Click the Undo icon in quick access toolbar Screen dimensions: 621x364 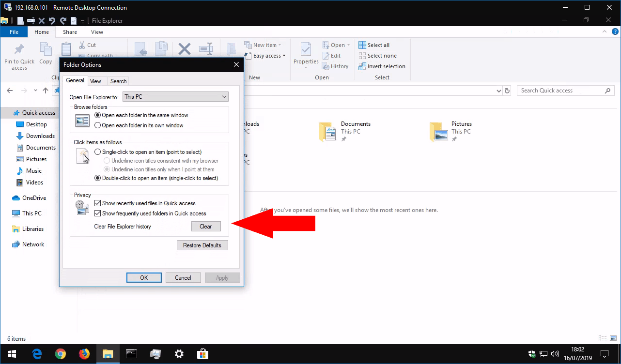coord(52,21)
